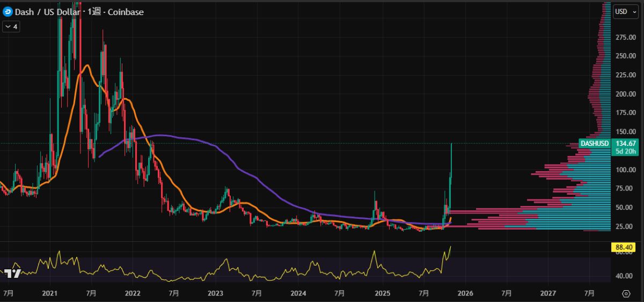Click the 40.00 RSI scale label
Image resolution: width=644 pixels, height=302 pixels.
tap(623, 276)
